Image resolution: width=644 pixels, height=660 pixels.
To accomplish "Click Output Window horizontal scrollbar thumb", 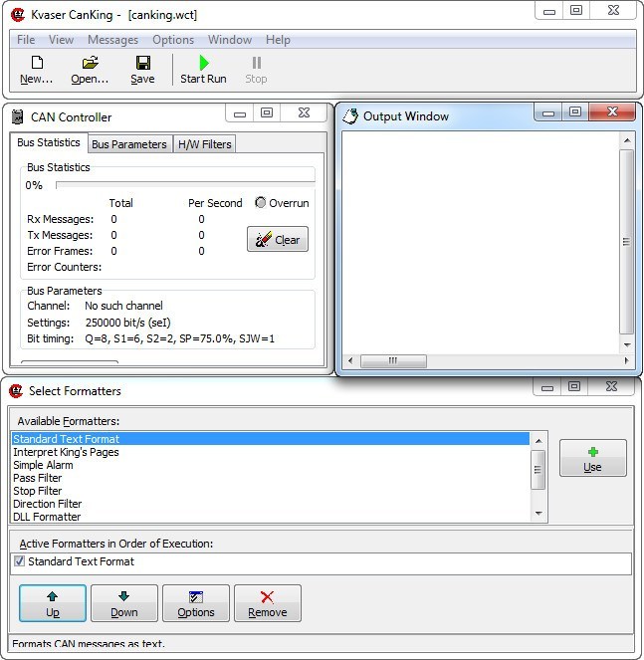I will (393, 360).
